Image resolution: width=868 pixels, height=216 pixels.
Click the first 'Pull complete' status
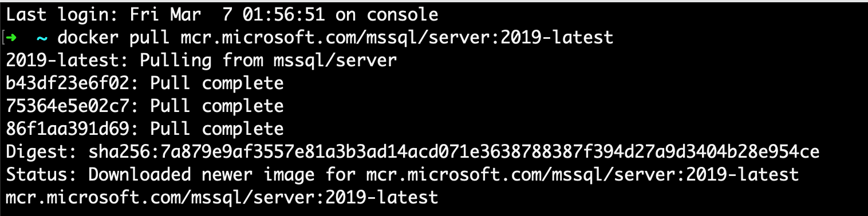217,83
